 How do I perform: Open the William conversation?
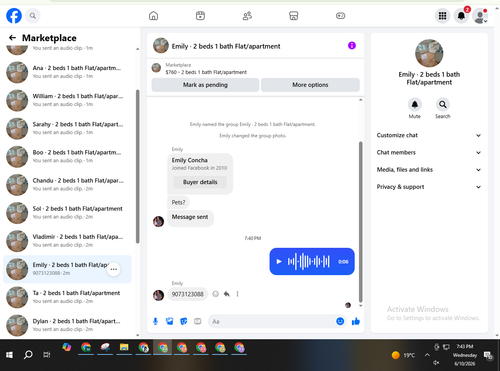coord(67,100)
